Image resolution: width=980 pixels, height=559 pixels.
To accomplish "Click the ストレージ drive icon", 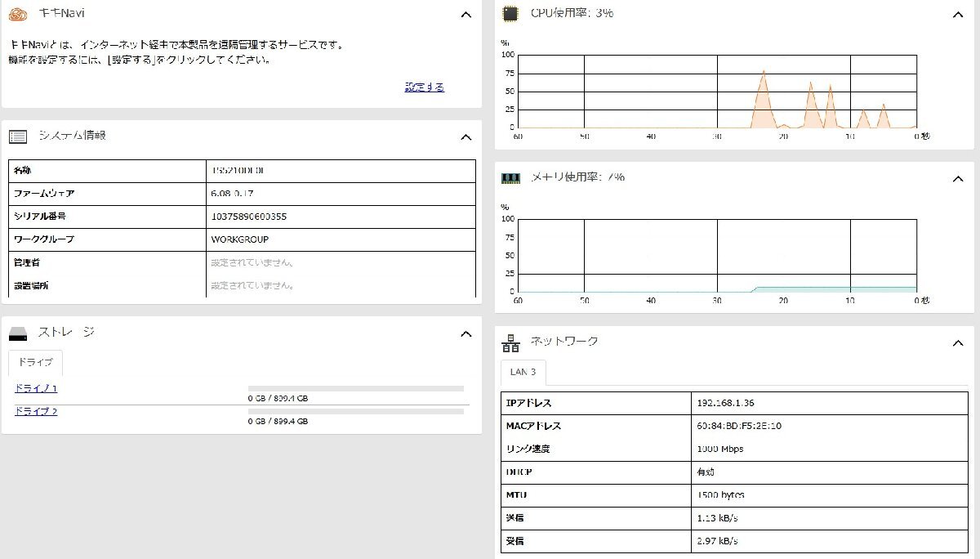I will tap(20, 332).
